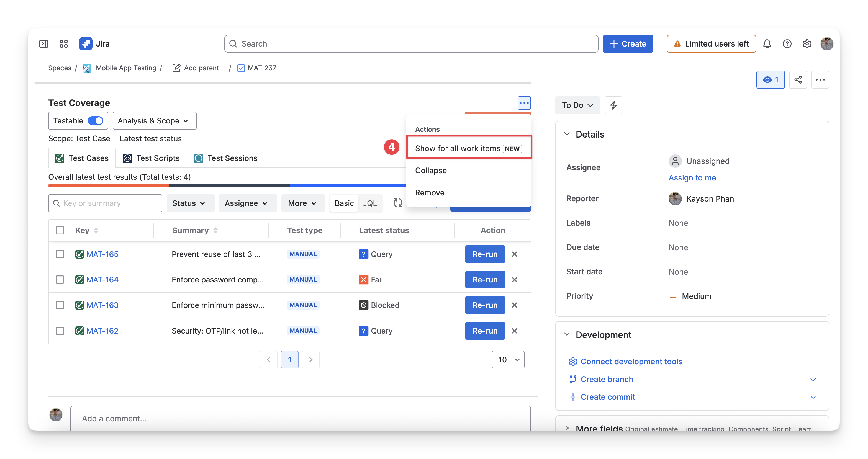Refresh the test coverage list

398,203
